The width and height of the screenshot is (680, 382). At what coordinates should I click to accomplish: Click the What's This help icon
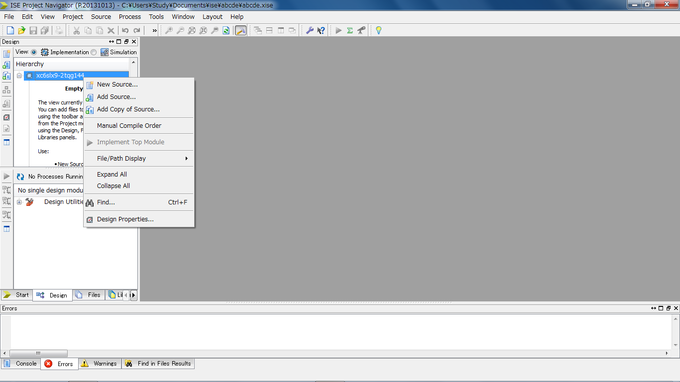click(x=321, y=30)
